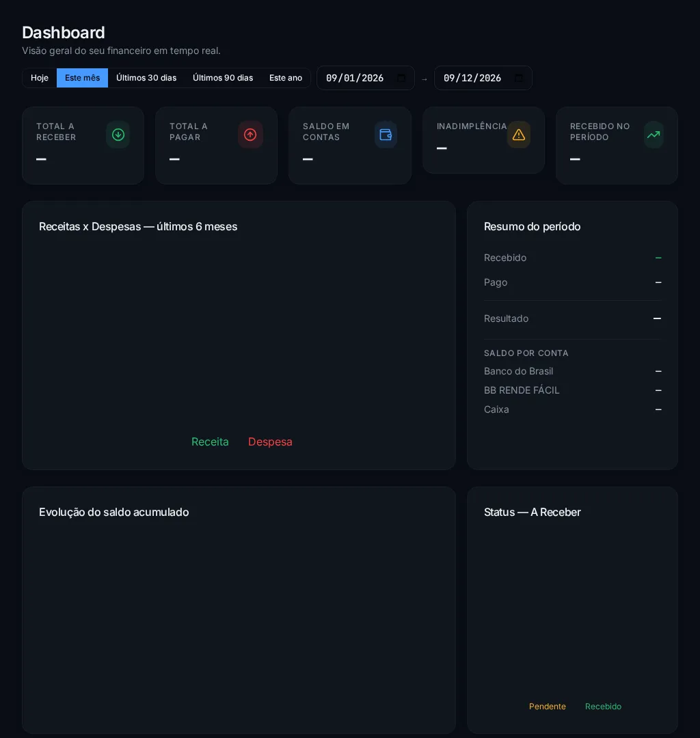Screen dimensions: 700x738
Task: Choose the Este ano period filter
Action: click(286, 78)
